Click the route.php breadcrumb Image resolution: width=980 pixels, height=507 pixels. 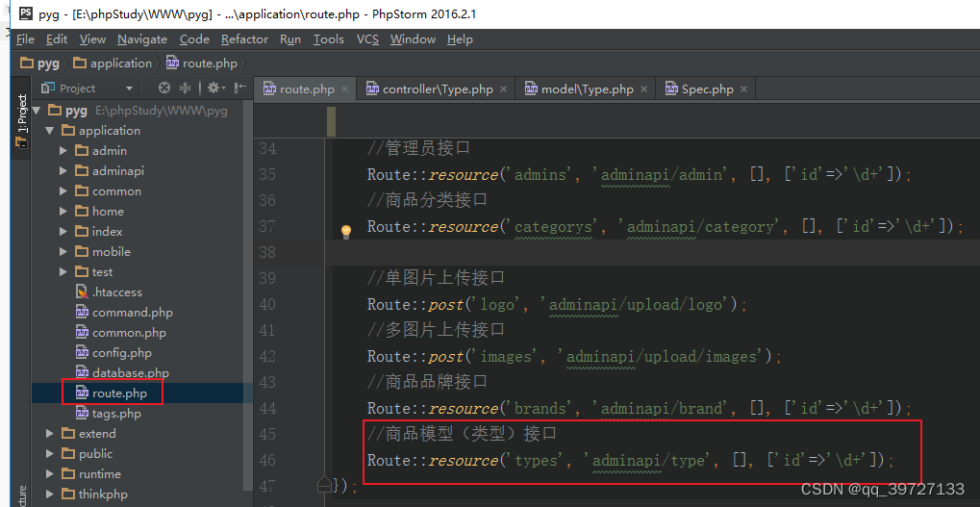[x=202, y=63]
